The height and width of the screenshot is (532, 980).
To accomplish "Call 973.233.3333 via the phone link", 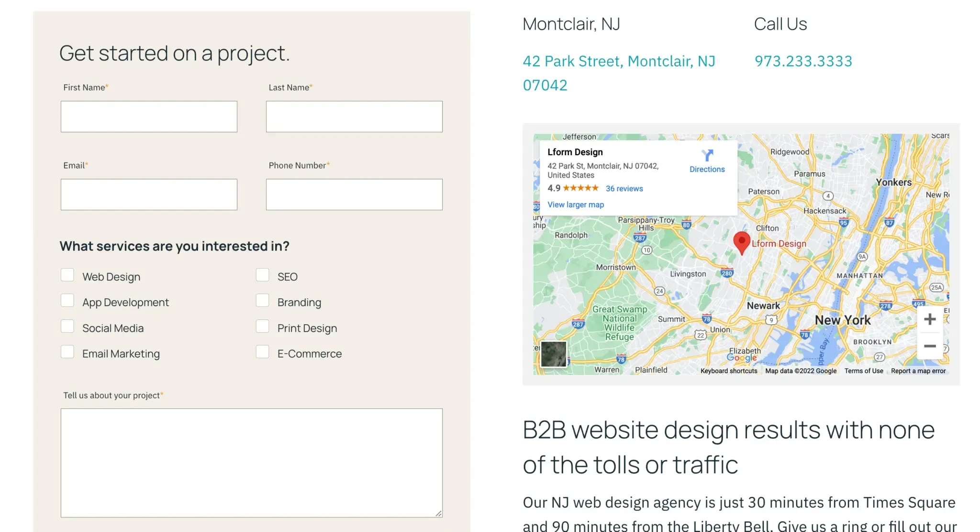I will pyautogui.click(x=803, y=61).
